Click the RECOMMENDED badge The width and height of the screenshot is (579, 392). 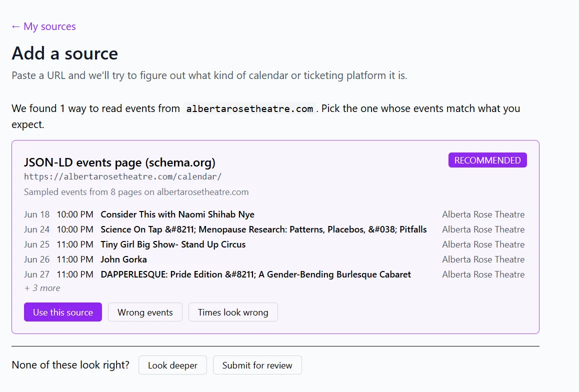pyautogui.click(x=487, y=160)
